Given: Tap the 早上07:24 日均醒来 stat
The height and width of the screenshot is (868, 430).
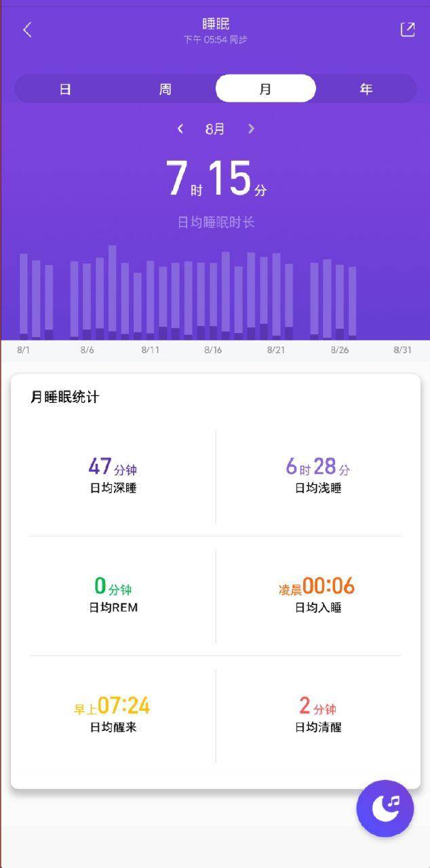Looking at the screenshot, I should click(x=113, y=715).
